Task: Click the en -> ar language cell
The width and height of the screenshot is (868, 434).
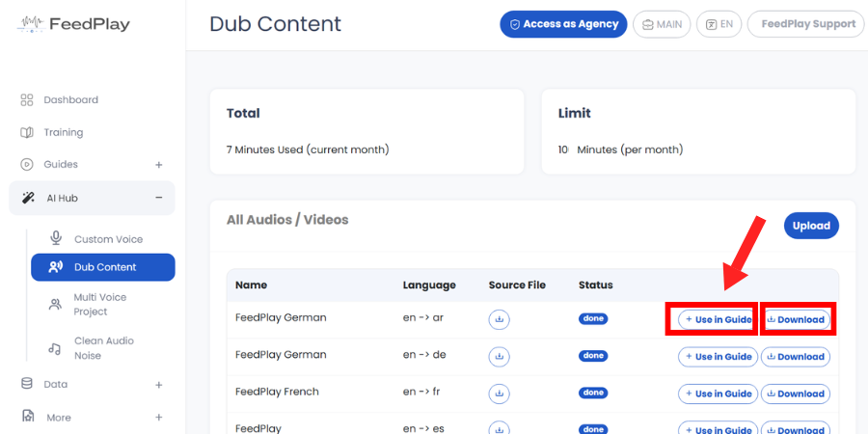Action: click(423, 317)
